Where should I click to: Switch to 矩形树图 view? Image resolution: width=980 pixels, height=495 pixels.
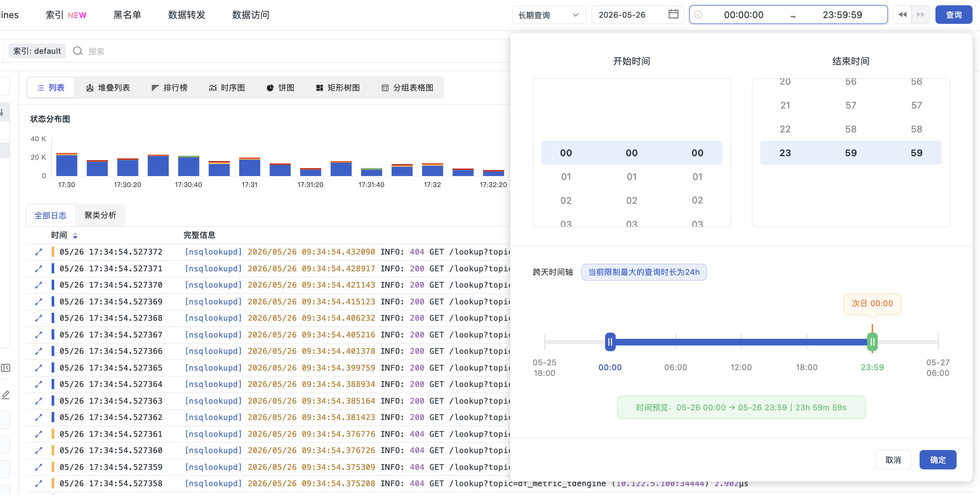pyautogui.click(x=338, y=88)
